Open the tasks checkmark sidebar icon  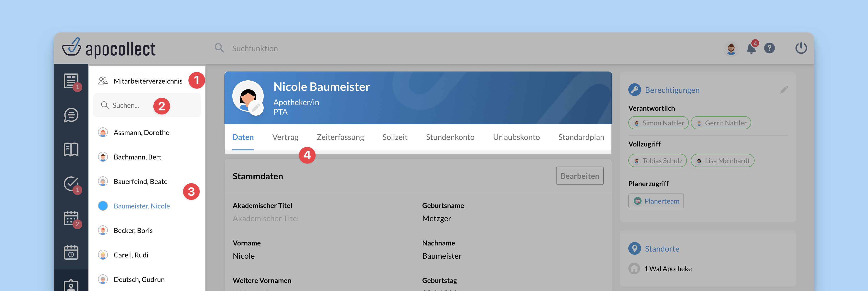(71, 183)
